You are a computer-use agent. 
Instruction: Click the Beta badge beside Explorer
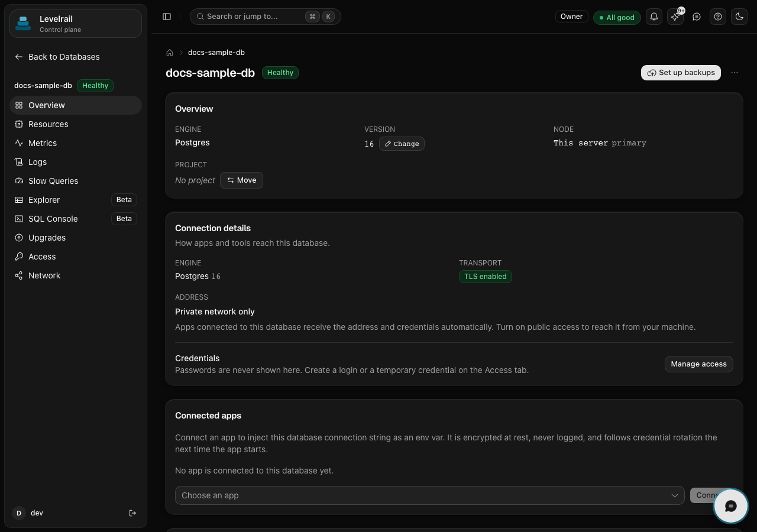pos(124,200)
